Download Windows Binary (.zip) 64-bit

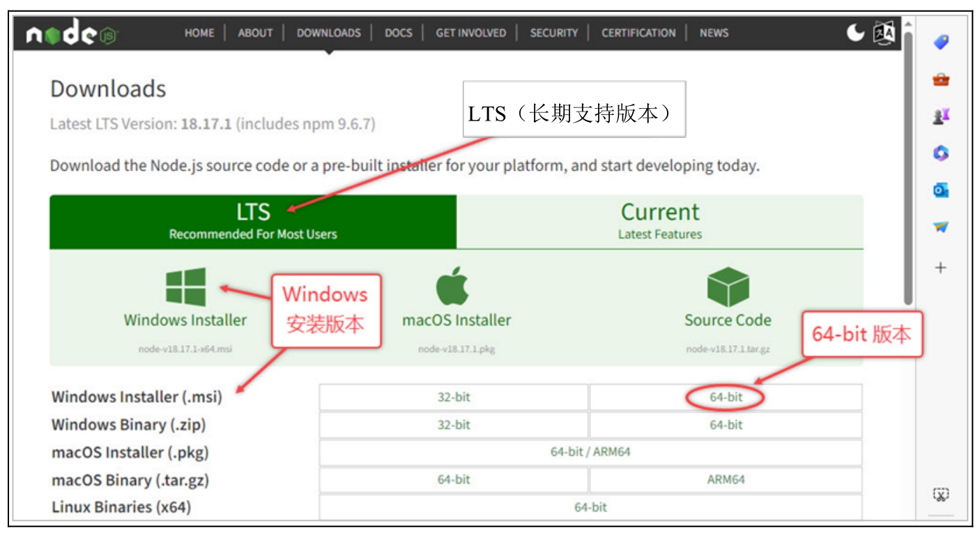(x=726, y=425)
